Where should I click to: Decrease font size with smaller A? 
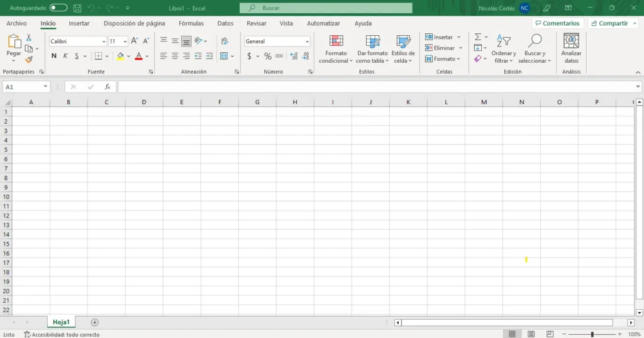tap(146, 41)
